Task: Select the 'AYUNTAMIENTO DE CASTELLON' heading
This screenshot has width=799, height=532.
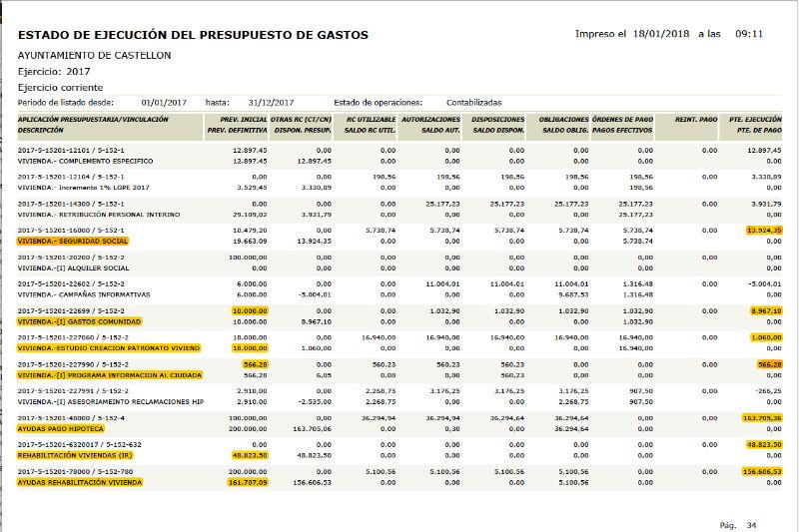Action: [x=94, y=55]
